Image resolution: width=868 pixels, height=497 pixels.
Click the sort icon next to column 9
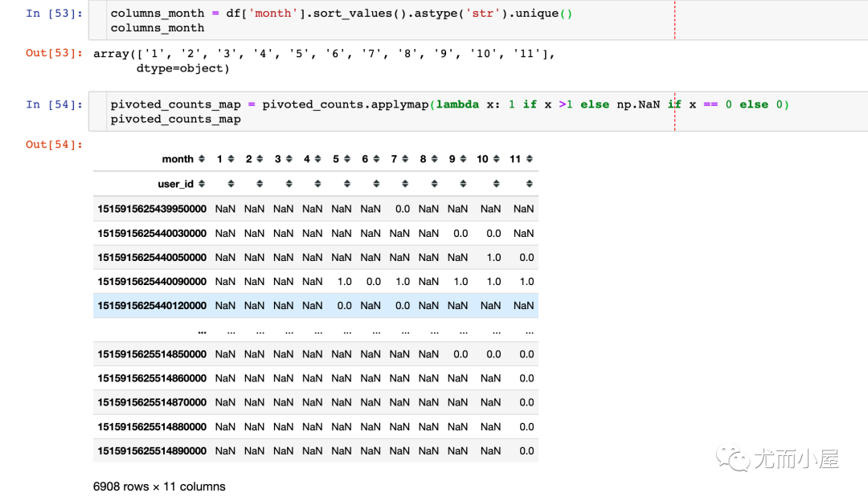tap(463, 159)
